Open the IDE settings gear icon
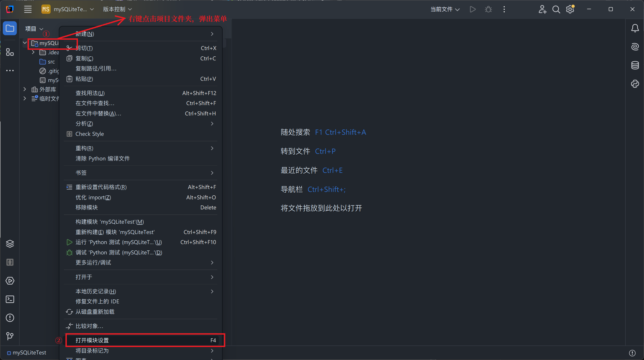Viewport: 644px width, 360px height. tap(570, 9)
